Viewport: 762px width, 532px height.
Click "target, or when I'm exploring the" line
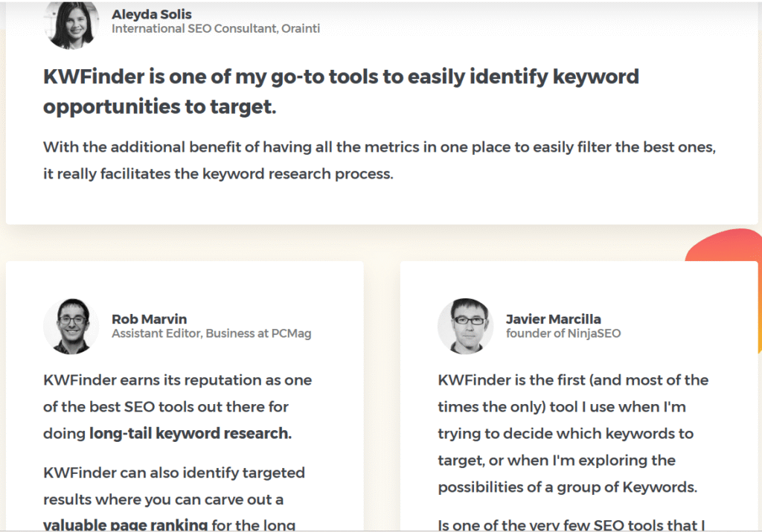[557, 460]
